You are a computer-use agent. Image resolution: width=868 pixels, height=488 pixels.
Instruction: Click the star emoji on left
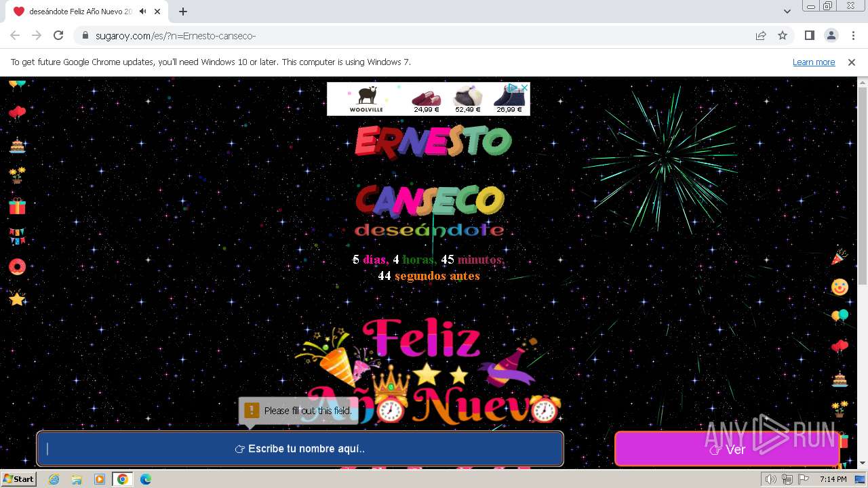tap(17, 298)
